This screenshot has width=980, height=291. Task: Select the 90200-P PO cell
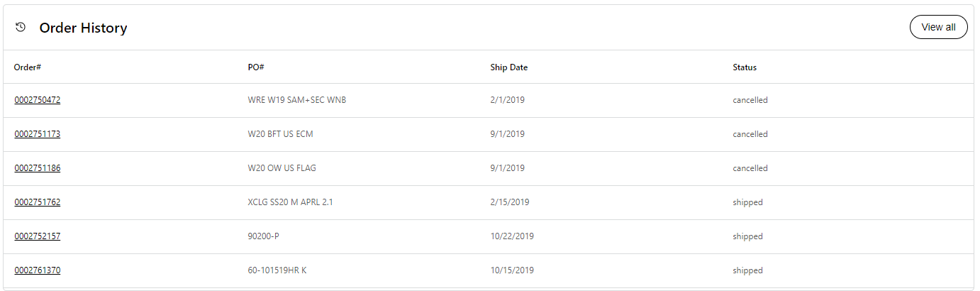pyautogui.click(x=264, y=236)
